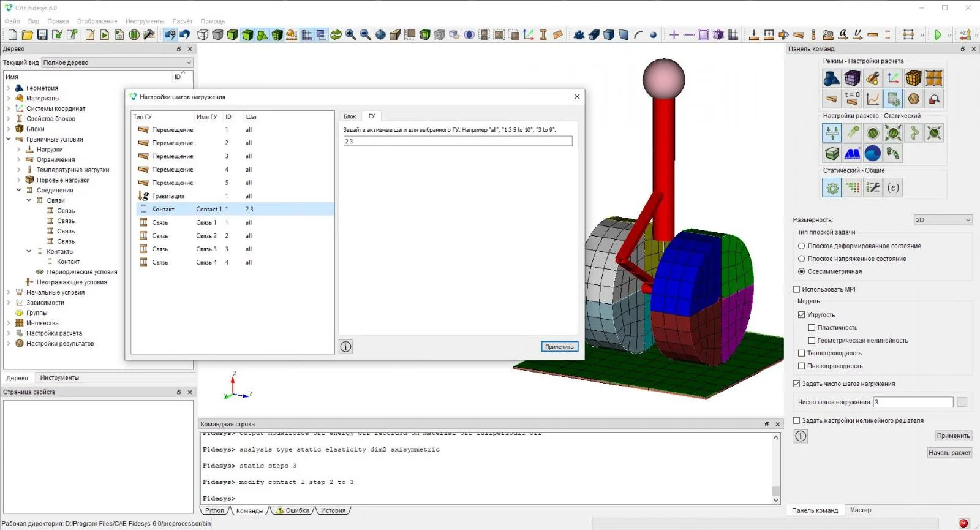
Task: Enable the Использовать MPI checkbox
Action: [797, 289]
